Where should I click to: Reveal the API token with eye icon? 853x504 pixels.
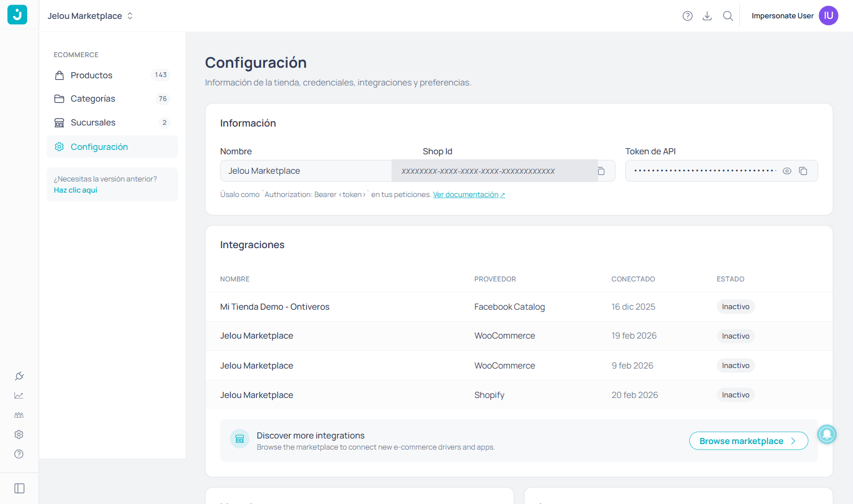coord(787,171)
